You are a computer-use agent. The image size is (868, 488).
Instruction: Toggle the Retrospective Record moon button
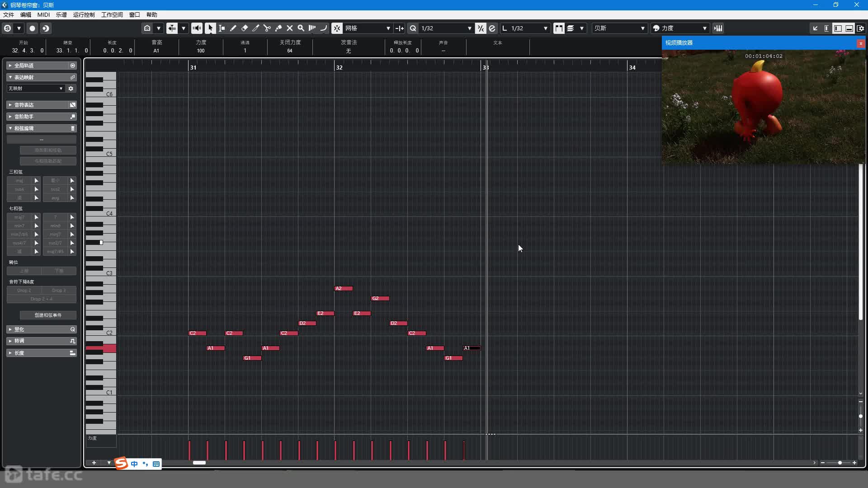(46, 28)
